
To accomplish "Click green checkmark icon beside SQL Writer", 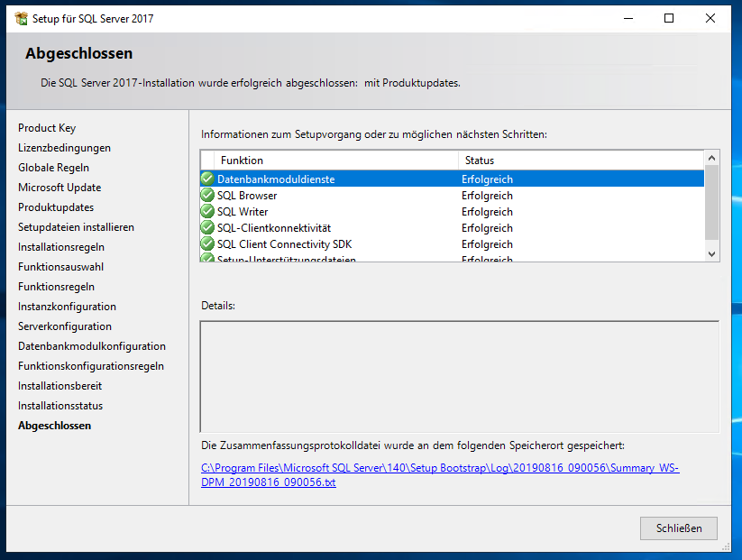I will [207, 211].
